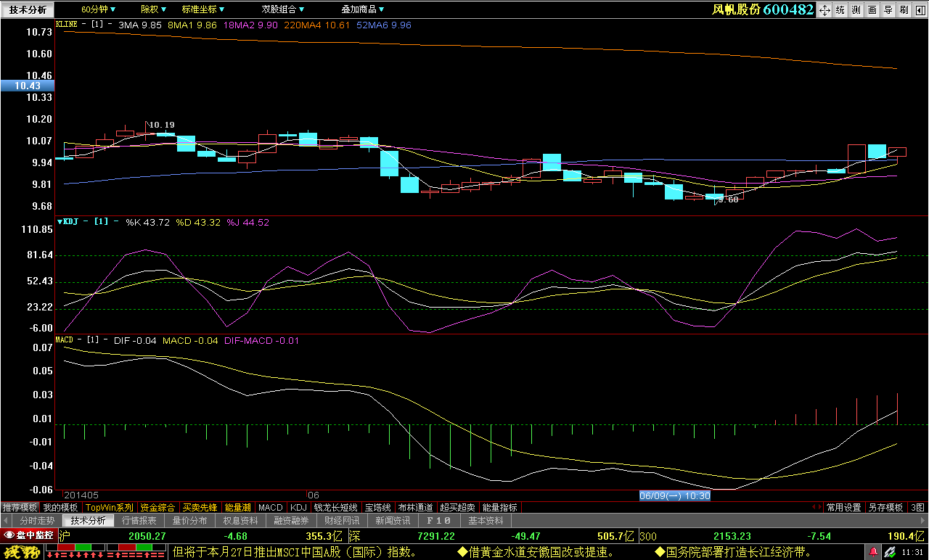Click the yellow logo at bottom left
The image size is (929, 560).
coord(22,553)
